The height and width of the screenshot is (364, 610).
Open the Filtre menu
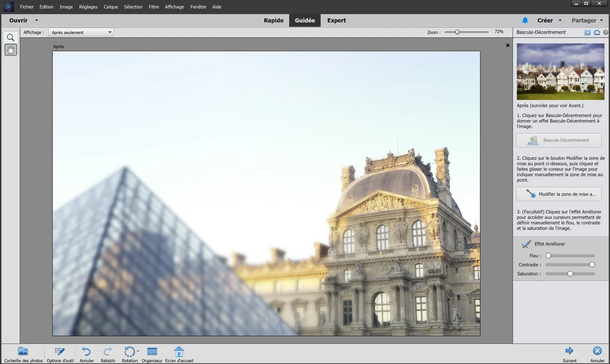154,7
